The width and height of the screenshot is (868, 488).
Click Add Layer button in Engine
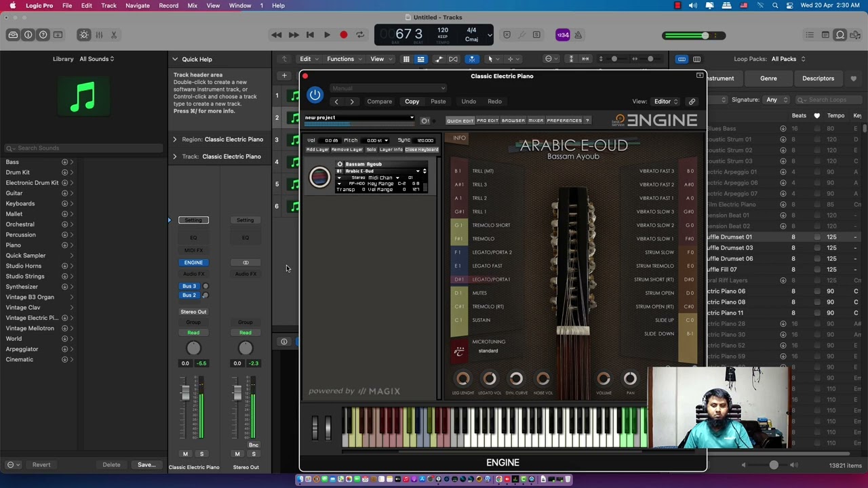(x=317, y=150)
